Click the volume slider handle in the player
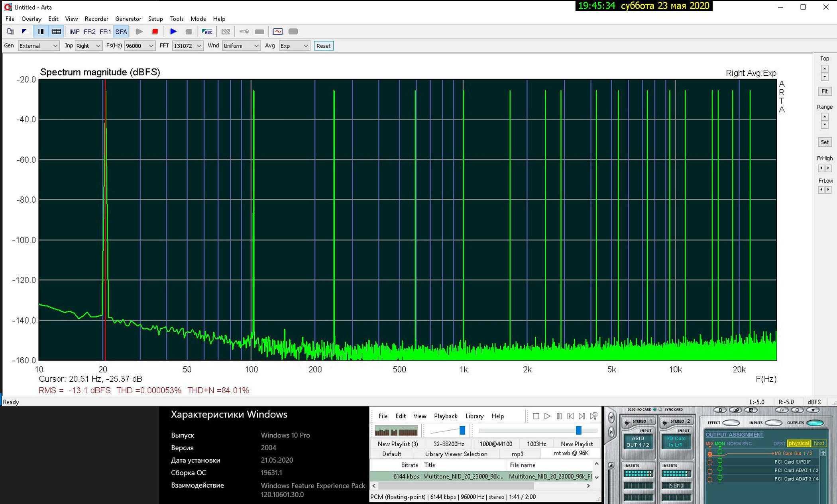The image size is (837, 504). [x=462, y=430]
